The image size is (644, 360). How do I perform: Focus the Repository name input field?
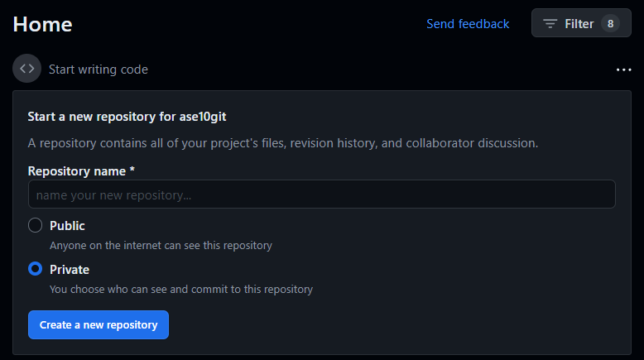pos(322,194)
